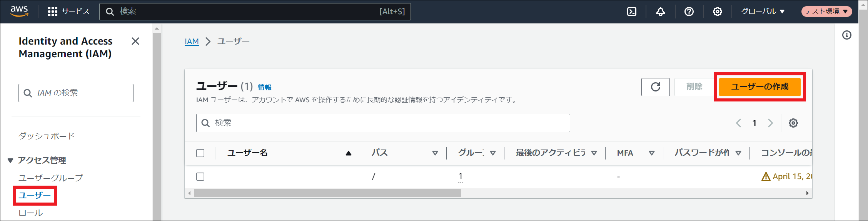This screenshot has height=221, width=868.
Task: Refresh the users list
Action: pos(655,87)
